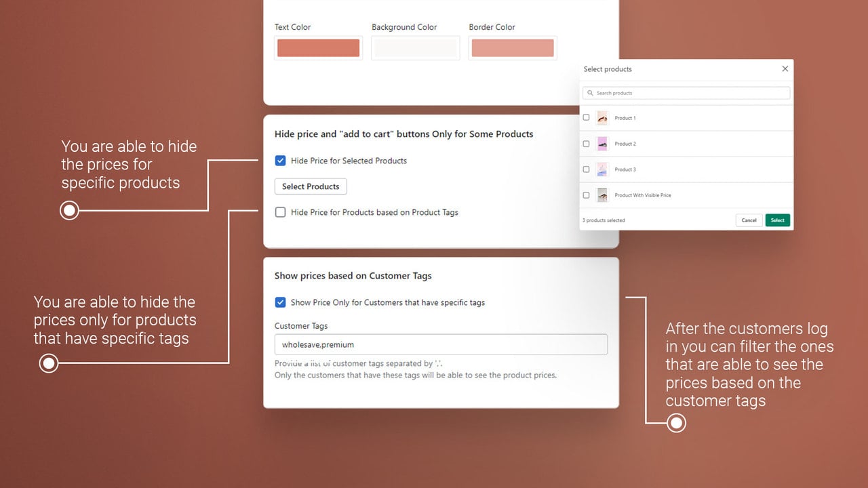The width and height of the screenshot is (868, 488).
Task: Open the Select Products button
Action: coord(311,186)
